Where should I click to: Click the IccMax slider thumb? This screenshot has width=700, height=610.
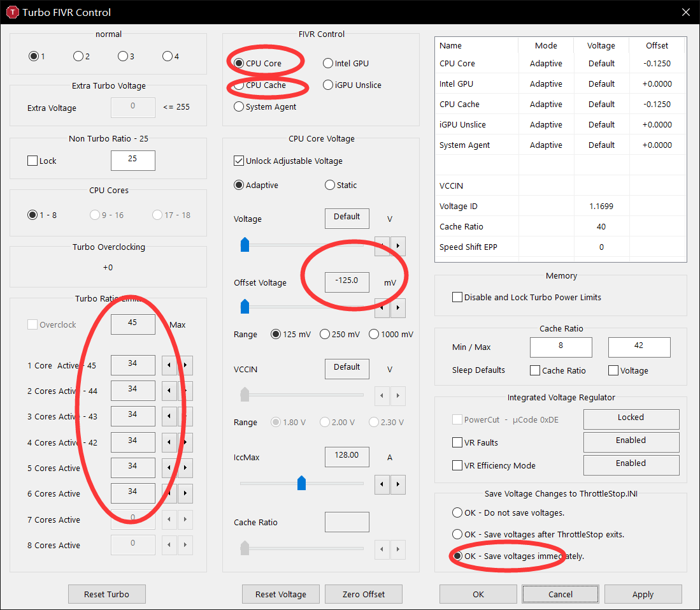pos(301,483)
